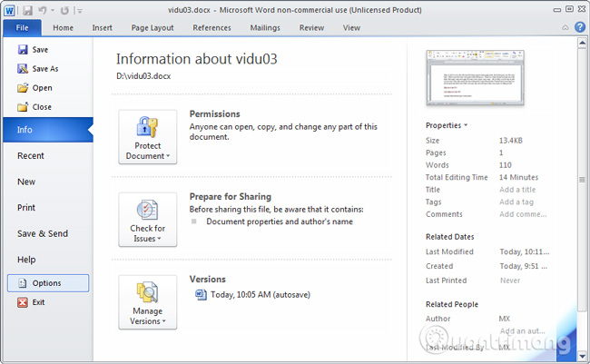590x364 pixels.
Task: Open the Manage Versions dropdown button
Action: pos(147,302)
